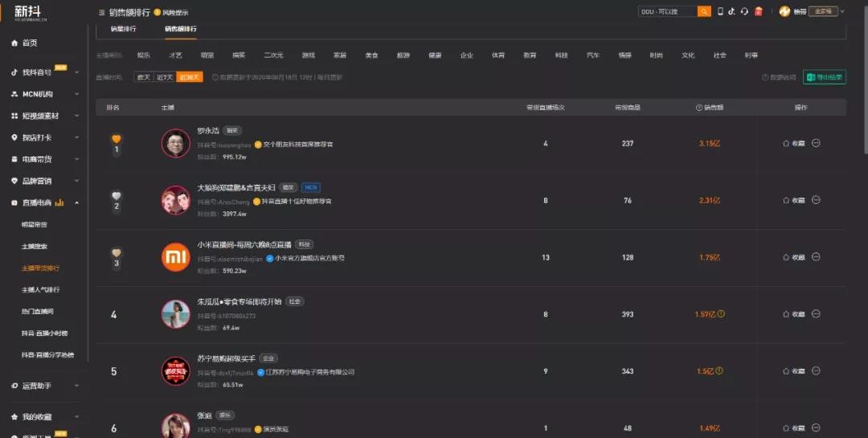This screenshot has width=868, height=438.
Task: Click the 首页 home icon in sidebar
Action: pos(14,43)
